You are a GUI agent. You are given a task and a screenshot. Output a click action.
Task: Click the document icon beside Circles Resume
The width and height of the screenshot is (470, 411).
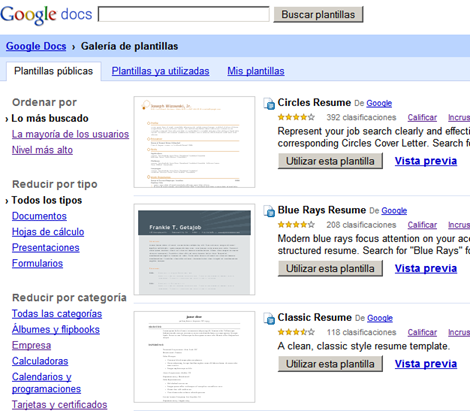tap(269, 103)
